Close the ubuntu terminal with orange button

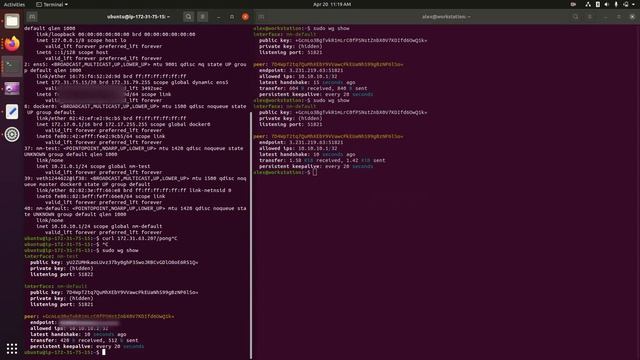coord(245,17)
